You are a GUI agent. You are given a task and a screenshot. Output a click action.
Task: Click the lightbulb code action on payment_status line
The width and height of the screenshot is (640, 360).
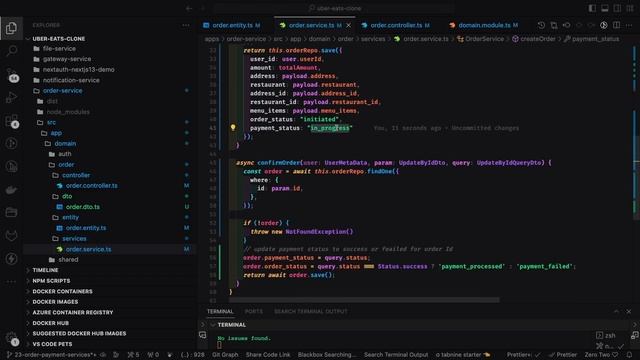pos(233,128)
